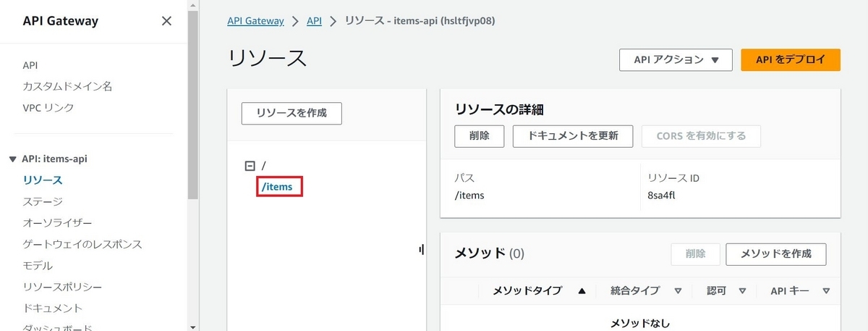Open the API breadcrumb link
The width and height of the screenshot is (868, 331).
pyautogui.click(x=315, y=21)
